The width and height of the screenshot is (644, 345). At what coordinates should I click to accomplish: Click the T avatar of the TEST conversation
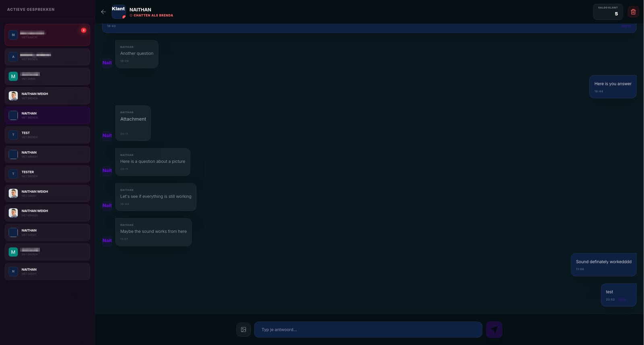click(13, 135)
